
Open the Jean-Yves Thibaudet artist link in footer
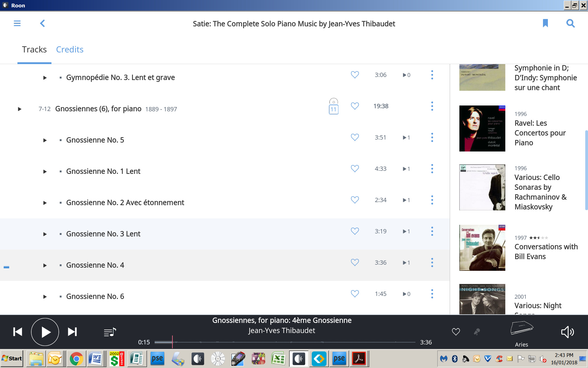(x=281, y=331)
